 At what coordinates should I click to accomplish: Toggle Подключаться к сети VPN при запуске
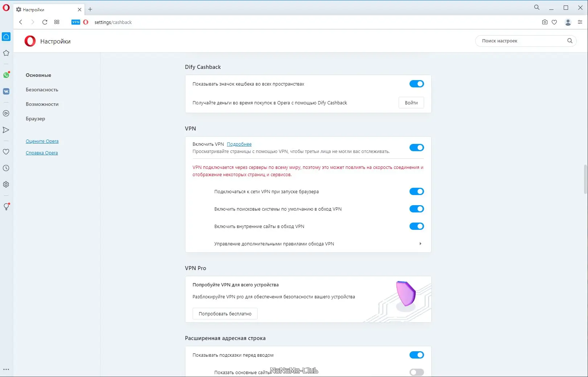click(416, 191)
